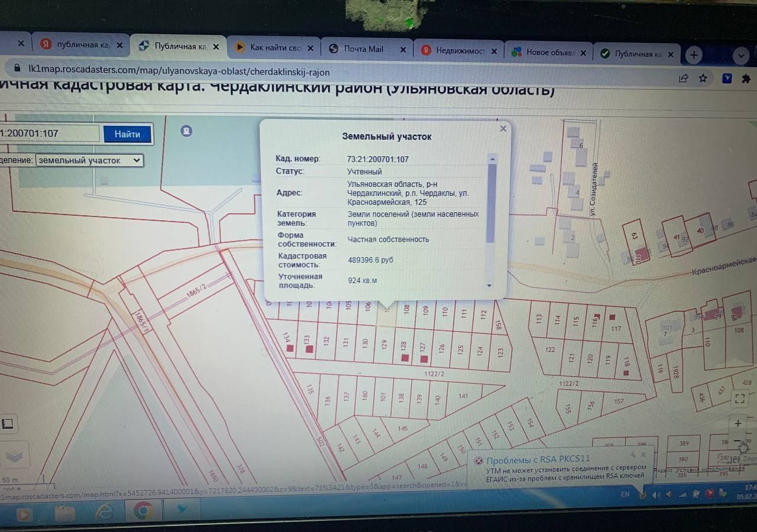Select parcel 122 on the map
This screenshot has height=532, width=757.
550,350
